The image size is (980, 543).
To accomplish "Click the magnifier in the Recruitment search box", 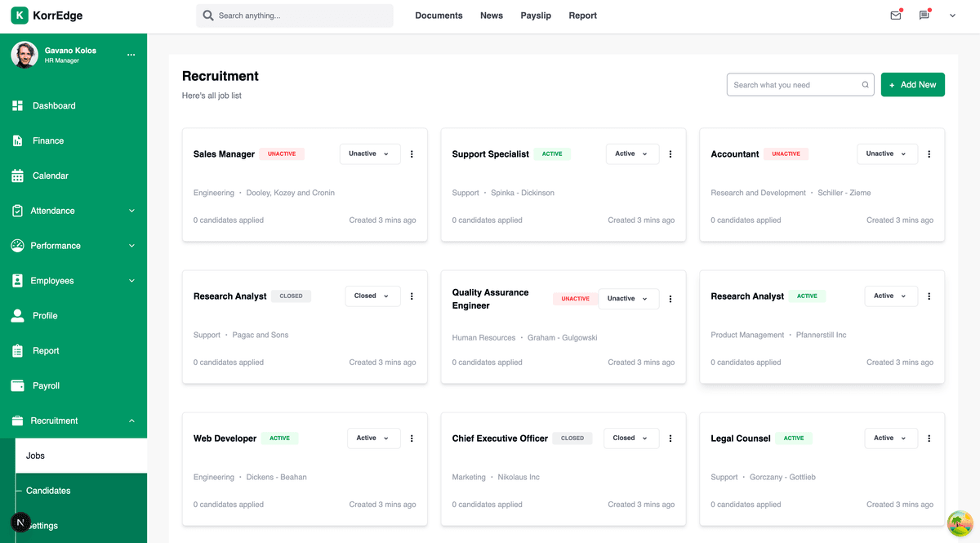I will 865,84.
